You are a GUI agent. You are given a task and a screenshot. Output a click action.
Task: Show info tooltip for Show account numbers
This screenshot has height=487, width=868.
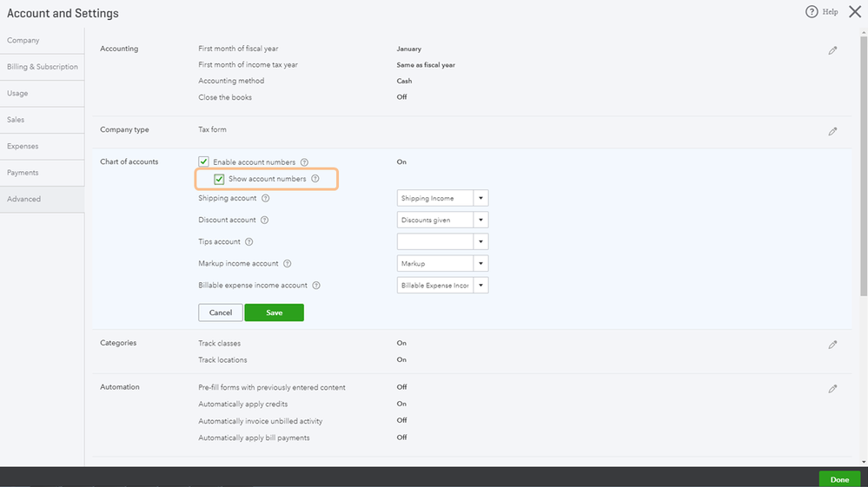point(315,179)
